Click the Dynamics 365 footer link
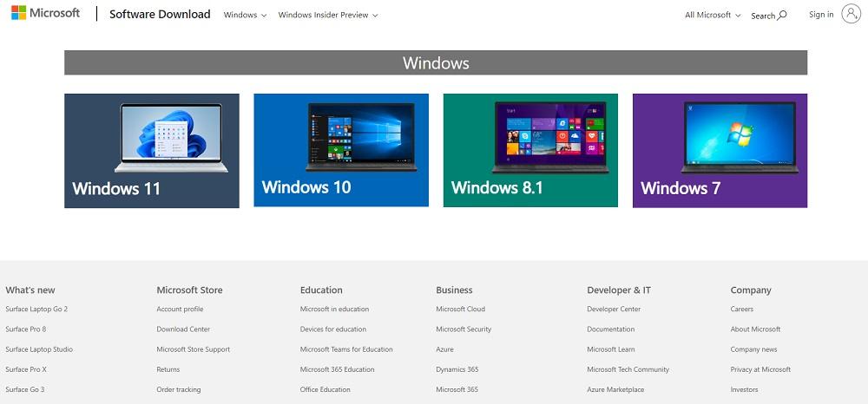868x404 pixels. click(457, 369)
